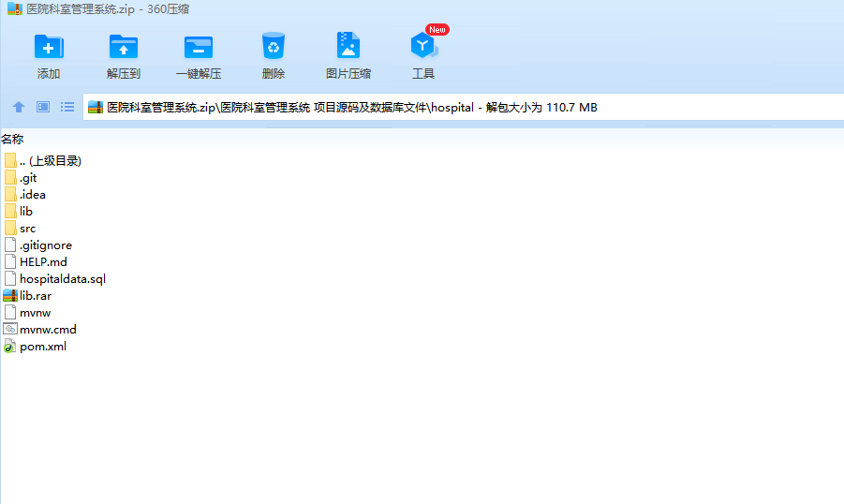Open the 图片压缩 image compress tool

(348, 45)
